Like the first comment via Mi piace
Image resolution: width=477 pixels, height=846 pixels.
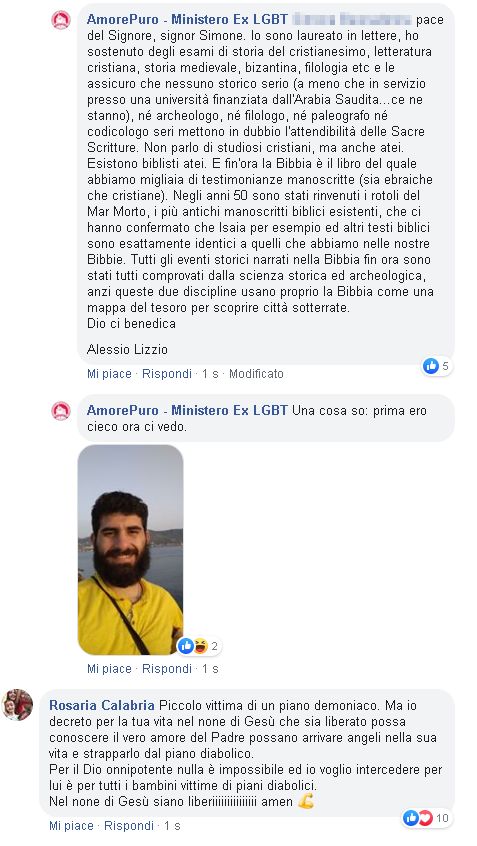click(x=109, y=374)
